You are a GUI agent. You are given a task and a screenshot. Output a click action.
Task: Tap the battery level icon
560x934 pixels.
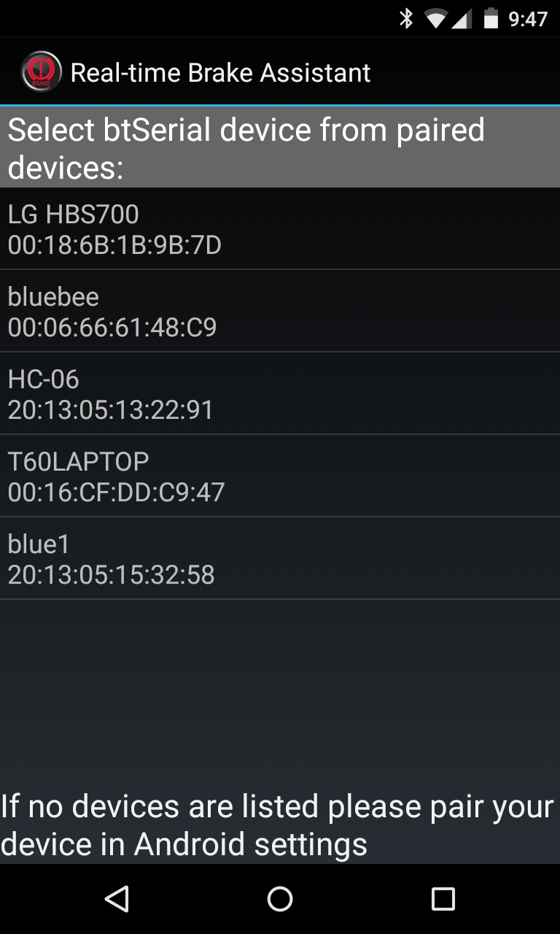pyautogui.click(x=491, y=18)
